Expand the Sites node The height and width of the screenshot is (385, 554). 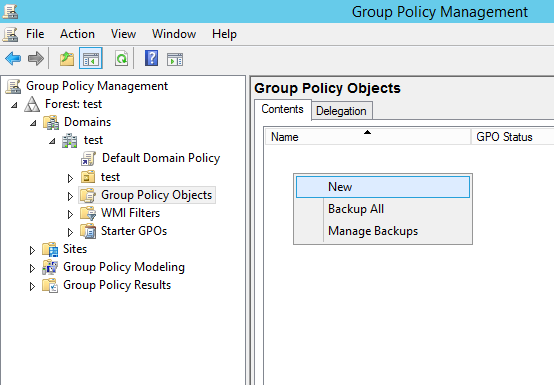32,250
